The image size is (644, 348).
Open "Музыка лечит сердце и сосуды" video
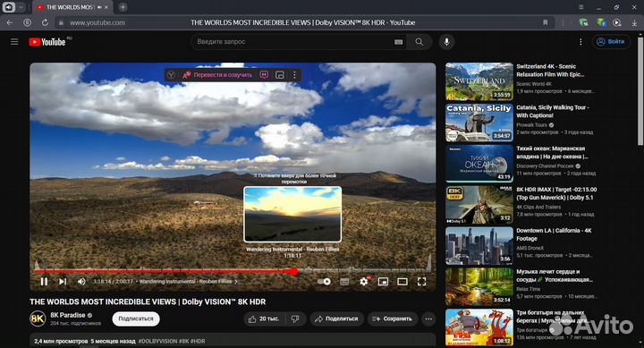(x=555, y=276)
